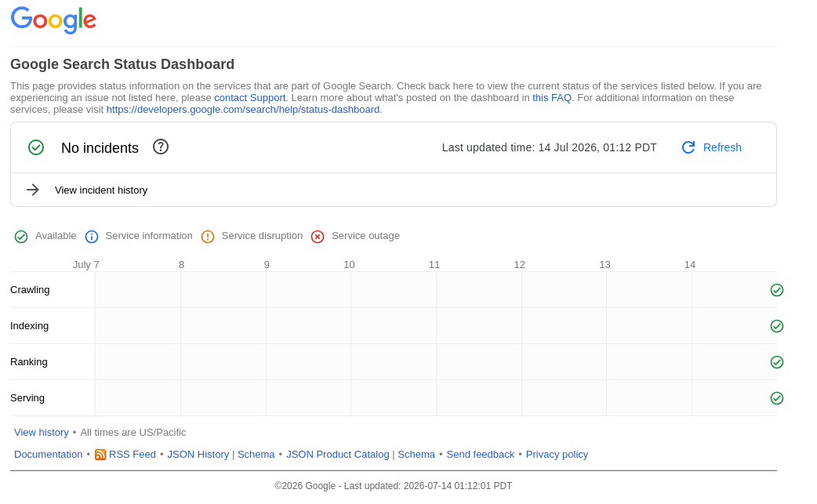
Task: Click the green Available legend icon
Action: tap(21, 237)
